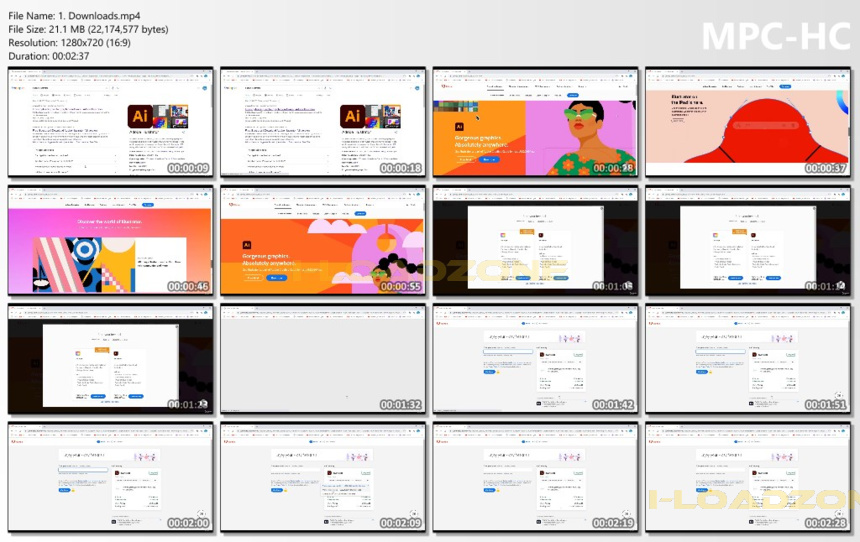Select the thumbnail timestamped 00:01:42

[x=535, y=359]
